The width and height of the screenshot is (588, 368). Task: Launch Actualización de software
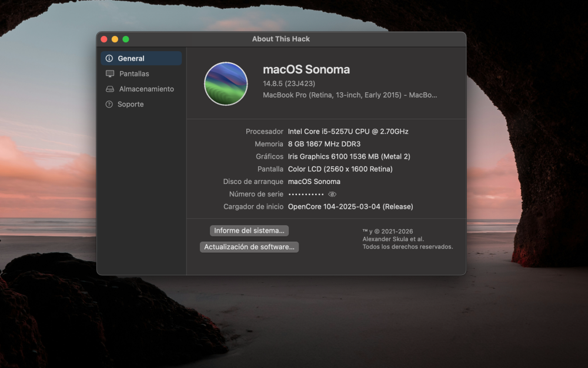click(249, 247)
